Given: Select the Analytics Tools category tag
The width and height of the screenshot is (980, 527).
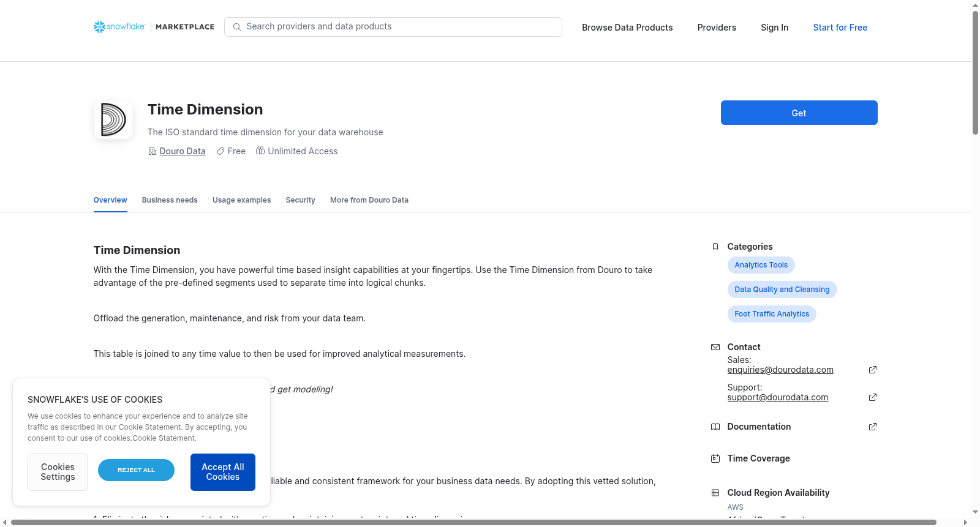Looking at the screenshot, I should (x=761, y=265).
